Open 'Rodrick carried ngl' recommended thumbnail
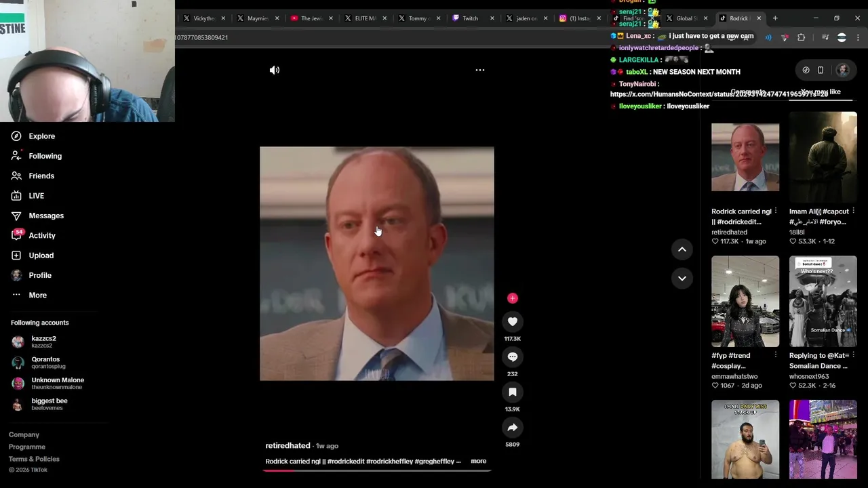The width and height of the screenshot is (868, 488). click(x=745, y=157)
